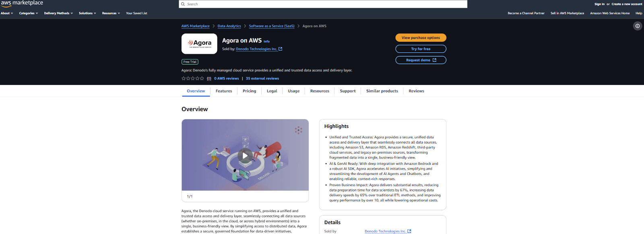Click the Details heading
Viewport: 644px width, 234px height.
click(332, 222)
